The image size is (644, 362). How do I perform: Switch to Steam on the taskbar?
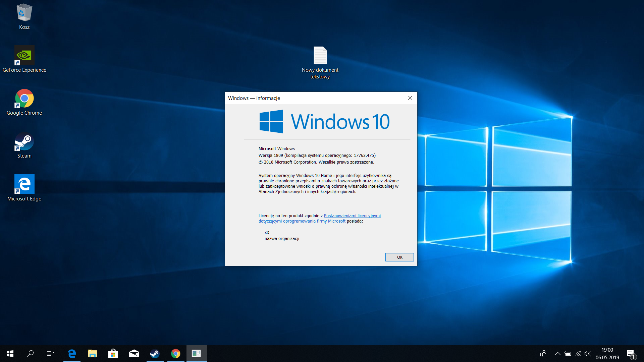coord(155,354)
